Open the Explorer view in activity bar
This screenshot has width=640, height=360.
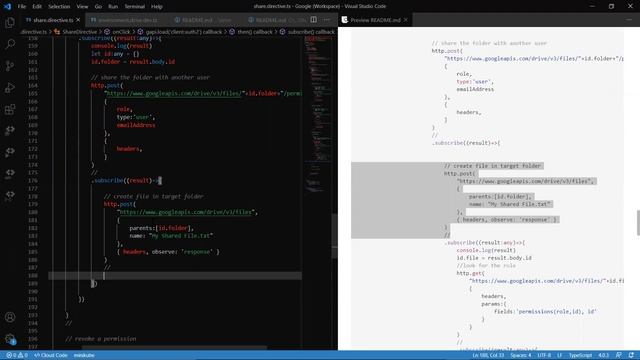pos(10,22)
